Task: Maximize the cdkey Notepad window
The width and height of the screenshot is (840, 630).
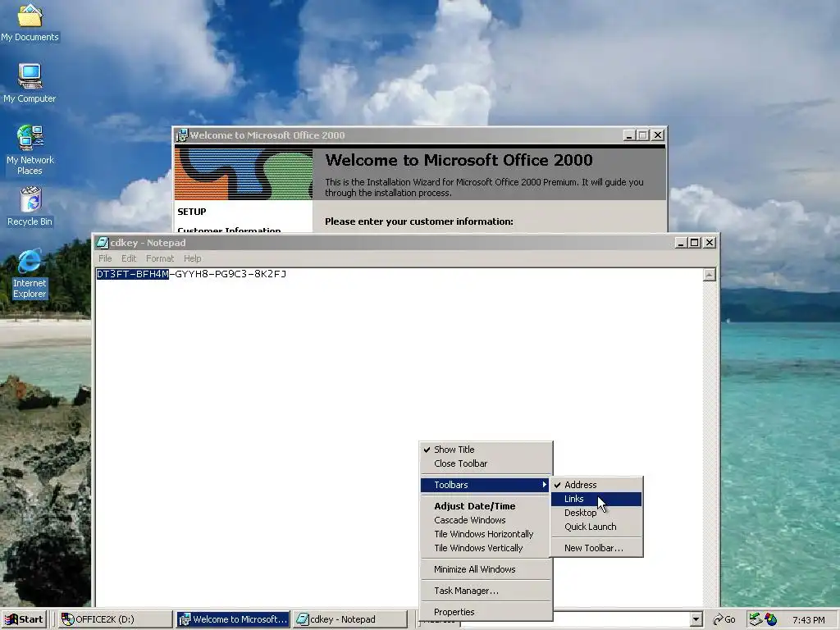Action: tap(695, 243)
